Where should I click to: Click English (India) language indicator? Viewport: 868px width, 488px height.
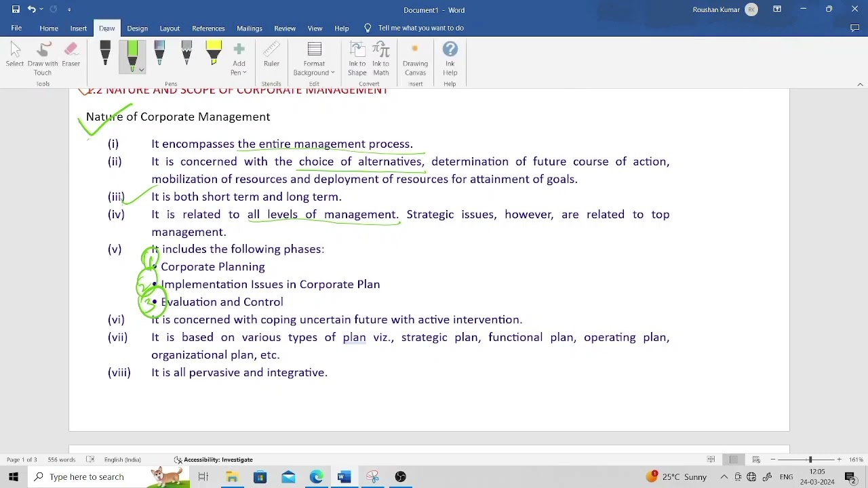point(123,460)
